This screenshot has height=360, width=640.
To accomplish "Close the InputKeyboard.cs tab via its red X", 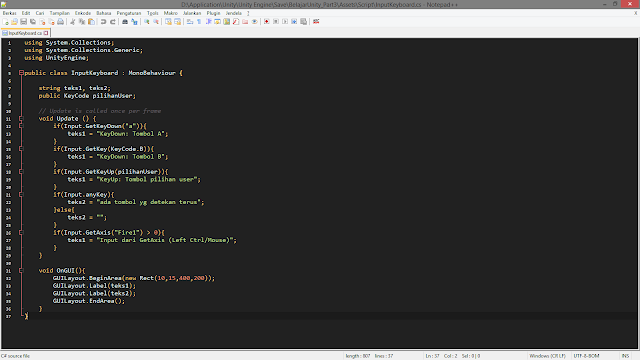I will pyautogui.click(x=46, y=33).
